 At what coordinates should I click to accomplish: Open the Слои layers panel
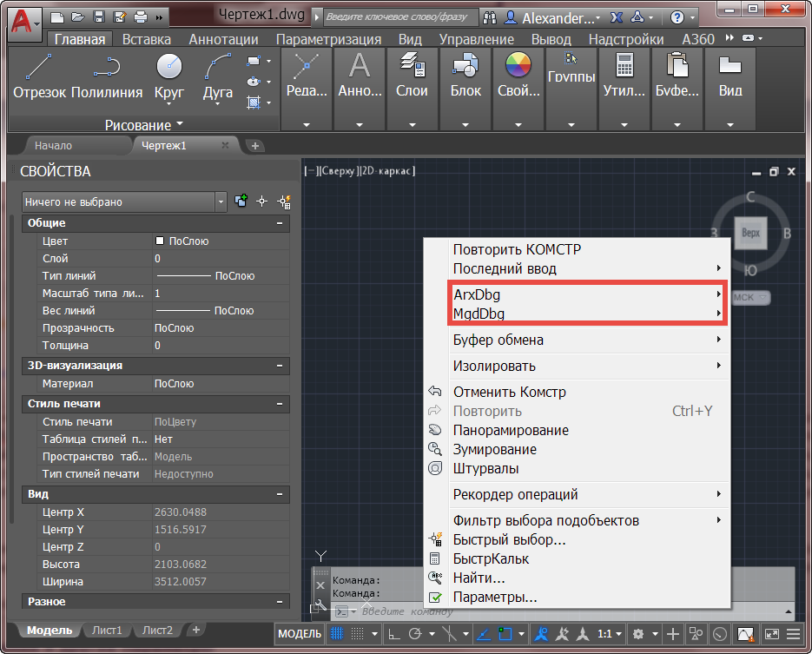tap(412, 88)
